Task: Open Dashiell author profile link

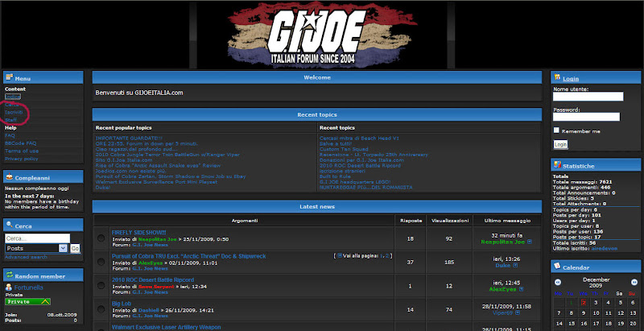Action: click(148, 310)
